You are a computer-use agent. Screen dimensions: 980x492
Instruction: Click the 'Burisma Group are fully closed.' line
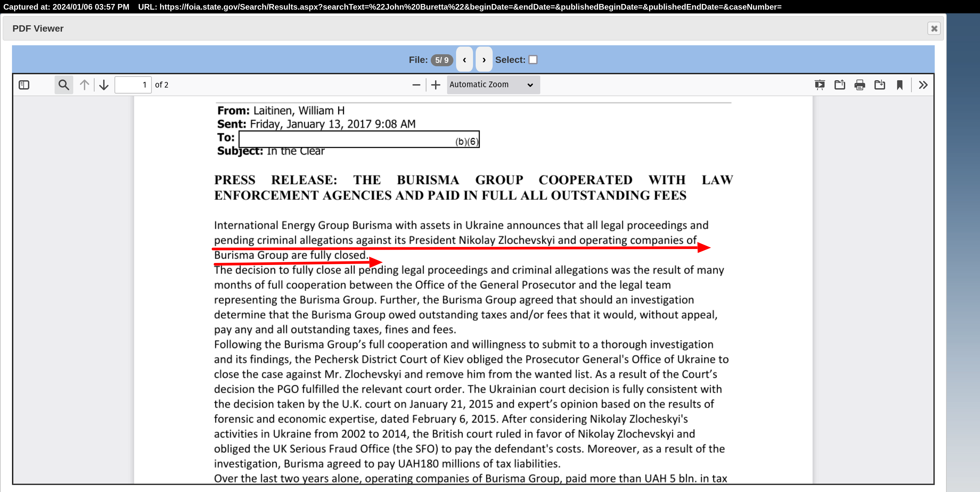pyautogui.click(x=291, y=255)
